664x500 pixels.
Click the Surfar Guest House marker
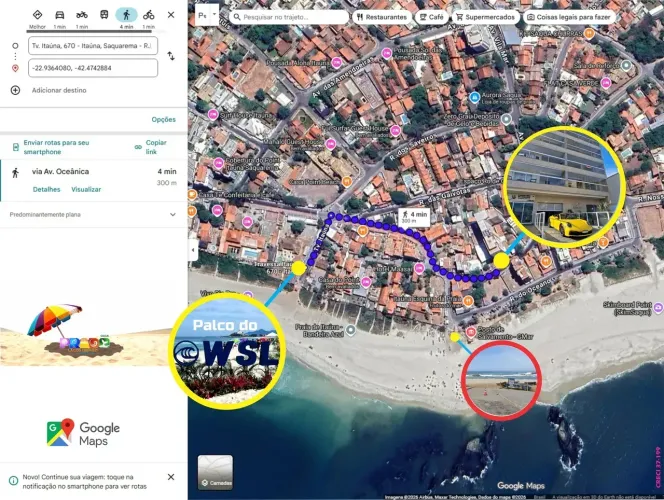[x=396, y=130]
